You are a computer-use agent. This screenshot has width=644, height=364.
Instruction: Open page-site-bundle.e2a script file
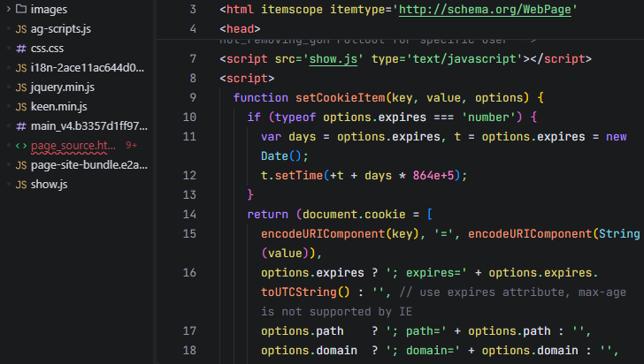(89, 165)
